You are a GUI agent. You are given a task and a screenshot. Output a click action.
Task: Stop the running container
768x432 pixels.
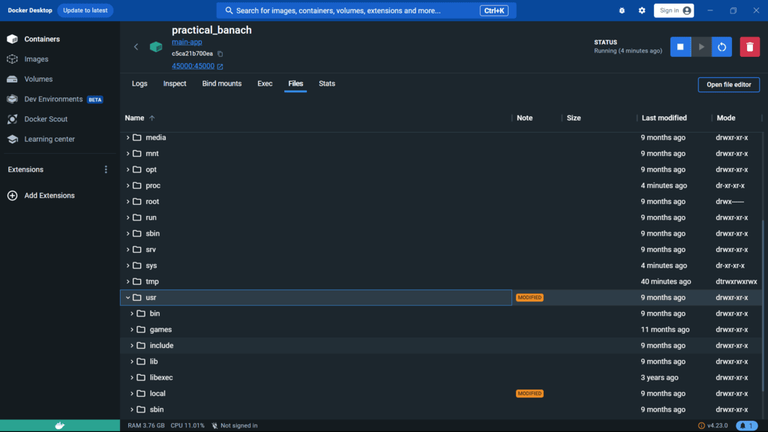[x=680, y=47]
